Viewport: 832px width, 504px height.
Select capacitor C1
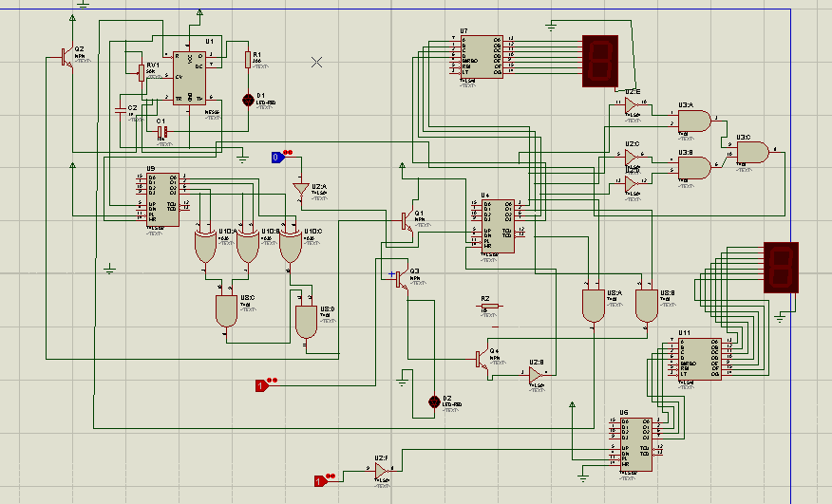pos(162,132)
